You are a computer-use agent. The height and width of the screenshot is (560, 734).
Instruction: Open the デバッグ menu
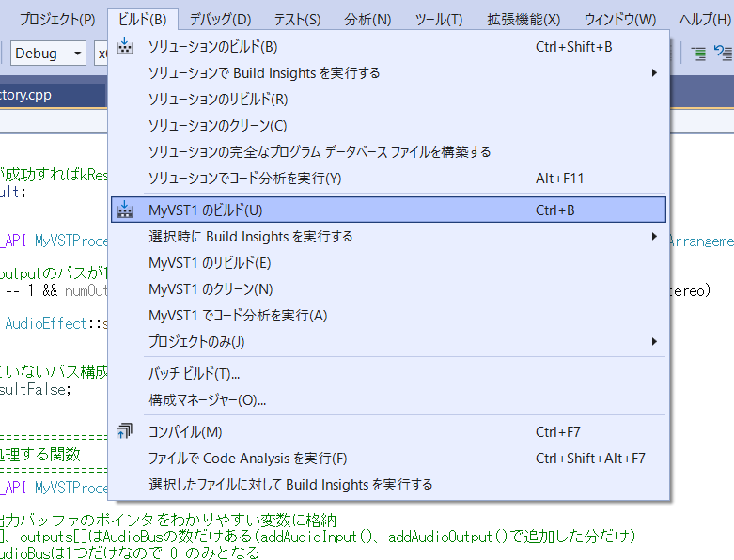pyautogui.click(x=220, y=19)
